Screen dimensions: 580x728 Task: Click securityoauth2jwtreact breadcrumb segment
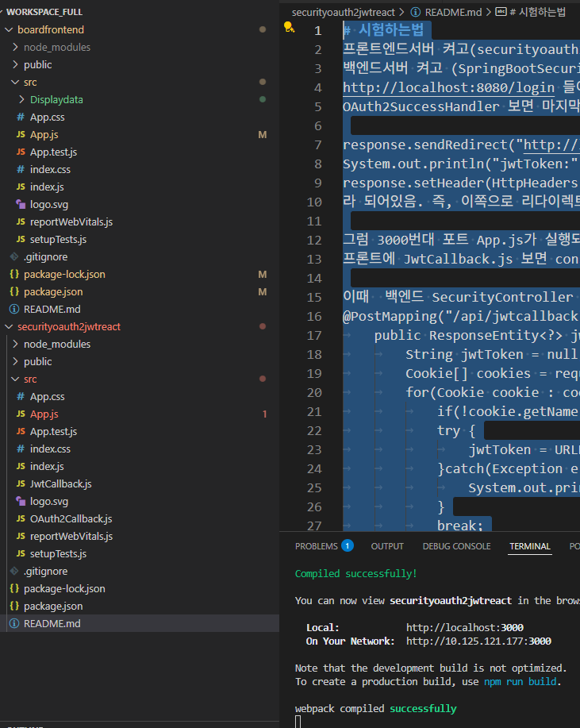tap(344, 12)
